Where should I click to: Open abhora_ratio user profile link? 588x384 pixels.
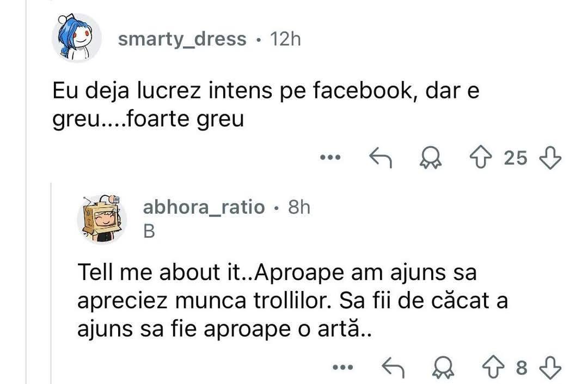(204, 207)
